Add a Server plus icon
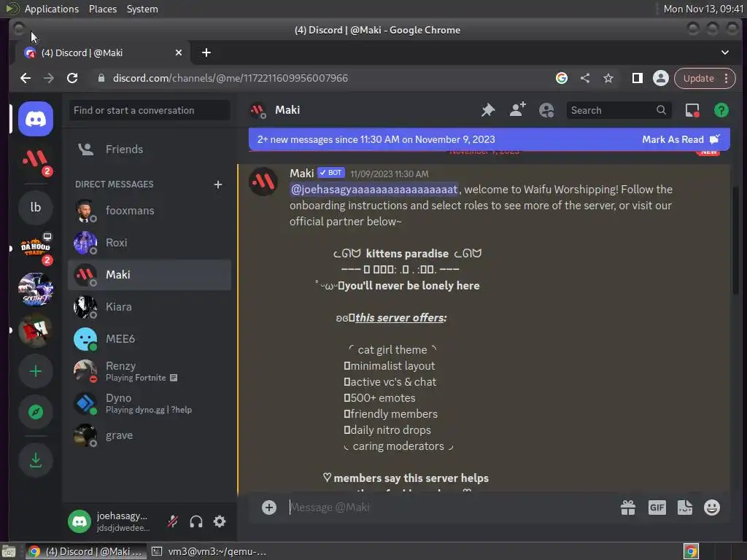This screenshot has width=747, height=560. [x=36, y=371]
